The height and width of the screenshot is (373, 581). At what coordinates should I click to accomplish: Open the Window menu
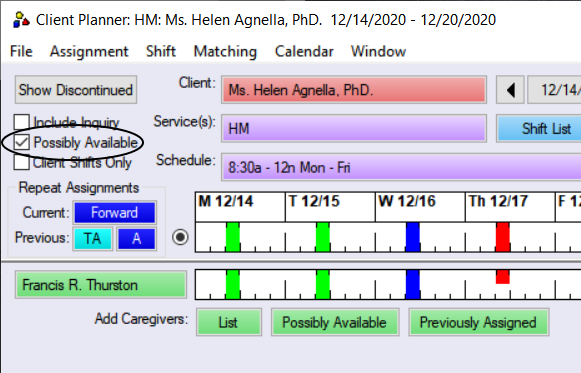pos(378,51)
